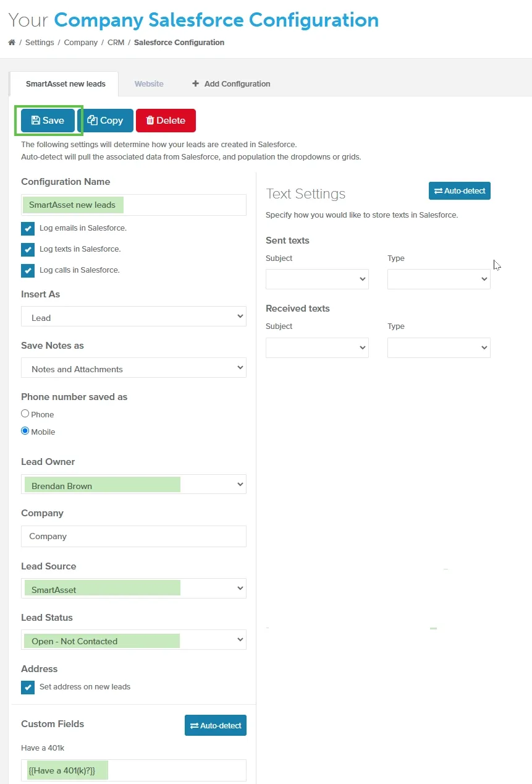Switch to SmartAsset new leads tab
This screenshot has height=784, width=532.
pyautogui.click(x=65, y=83)
